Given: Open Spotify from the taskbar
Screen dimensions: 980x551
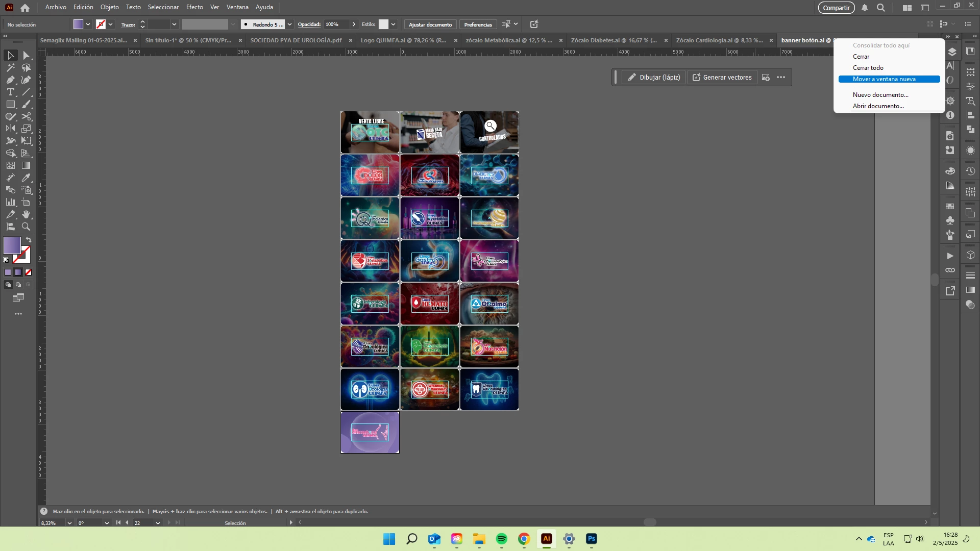Looking at the screenshot, I should pyautogui.click(x=501, y=539).
